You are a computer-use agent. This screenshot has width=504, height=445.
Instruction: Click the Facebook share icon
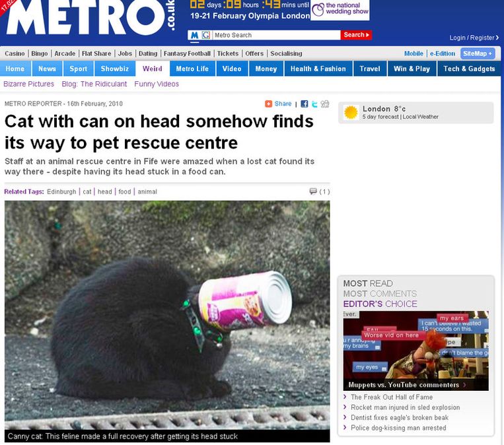click(304, 104)
